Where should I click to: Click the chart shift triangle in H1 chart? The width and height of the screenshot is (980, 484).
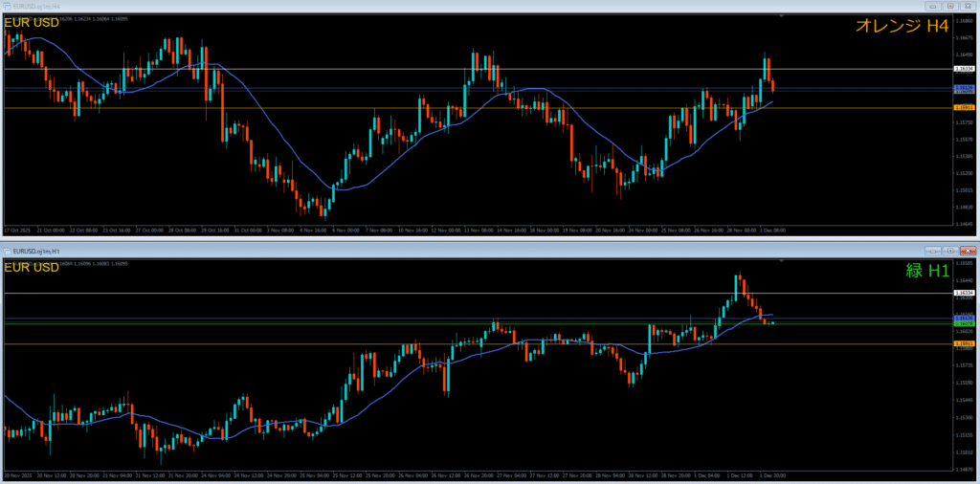[781, 260]
